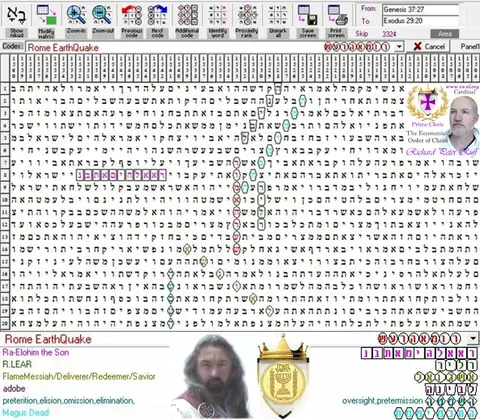480x420 pixels.
Task: Select the adobe entry
Action: 14,388
